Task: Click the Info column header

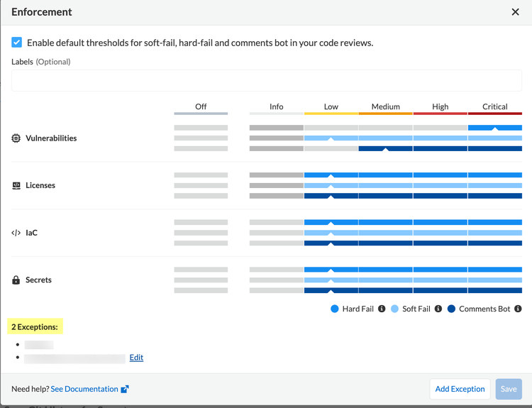Action: pos(276,106)
